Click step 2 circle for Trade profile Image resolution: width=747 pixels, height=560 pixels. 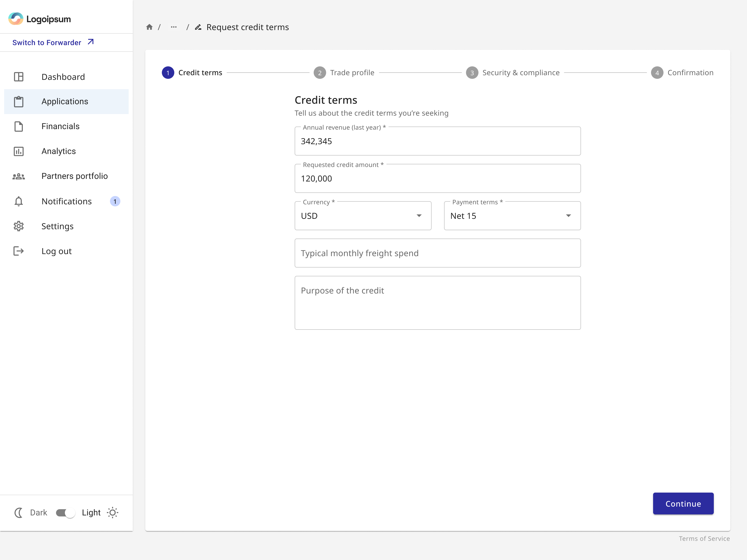coord(320,73)
